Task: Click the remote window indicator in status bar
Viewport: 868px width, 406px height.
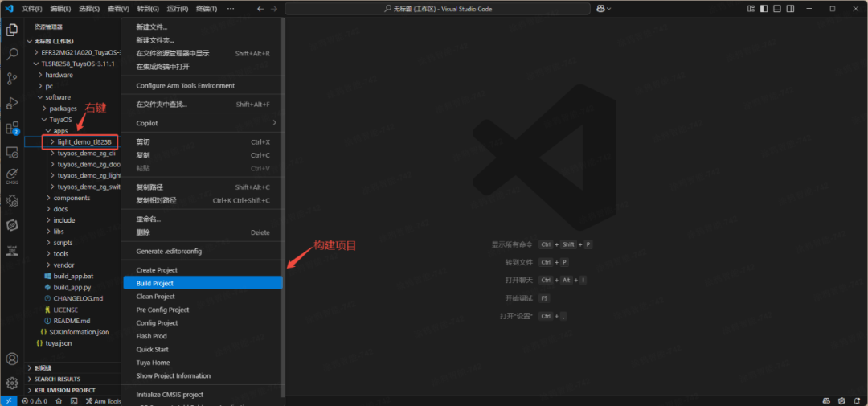Action: coord(9,401)
